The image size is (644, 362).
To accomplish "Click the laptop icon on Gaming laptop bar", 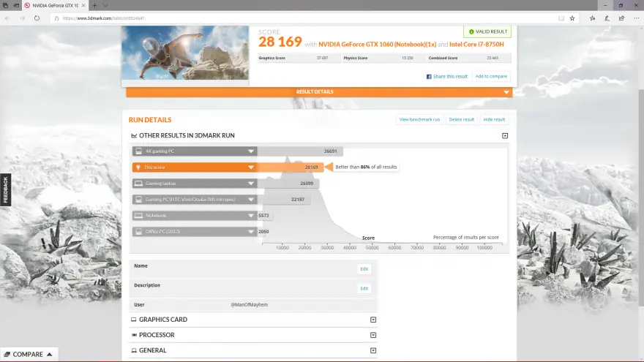I will [x=138, y=183].
